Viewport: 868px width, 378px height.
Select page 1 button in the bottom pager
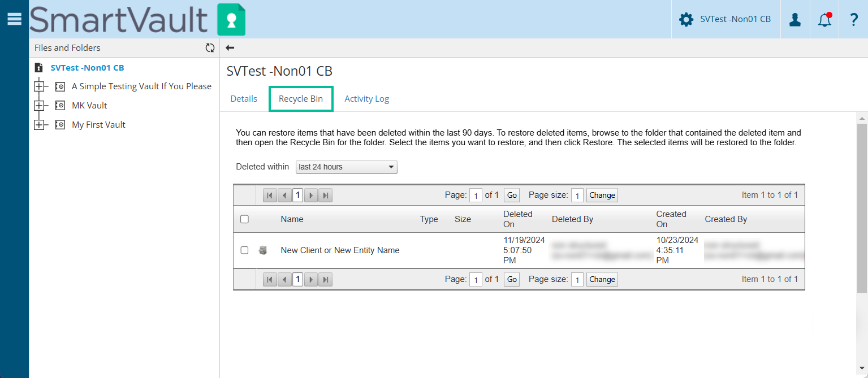point(297,279)
